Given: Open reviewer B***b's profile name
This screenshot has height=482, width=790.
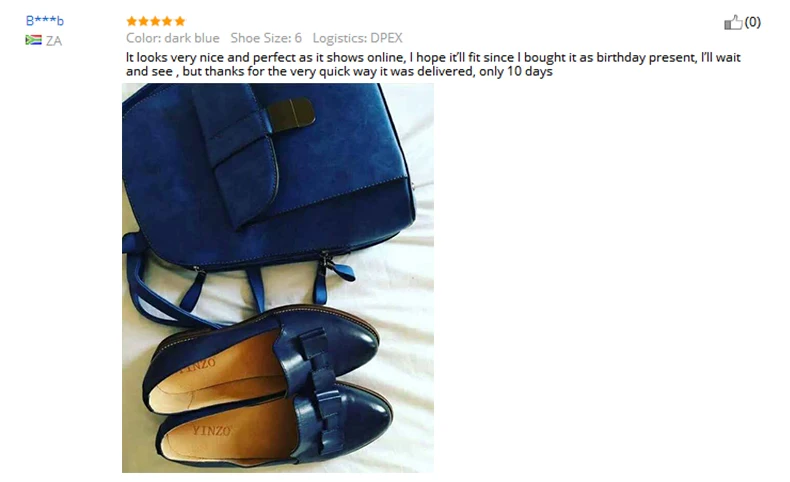Looking at the screenshot, I should [x=45, y=21].
